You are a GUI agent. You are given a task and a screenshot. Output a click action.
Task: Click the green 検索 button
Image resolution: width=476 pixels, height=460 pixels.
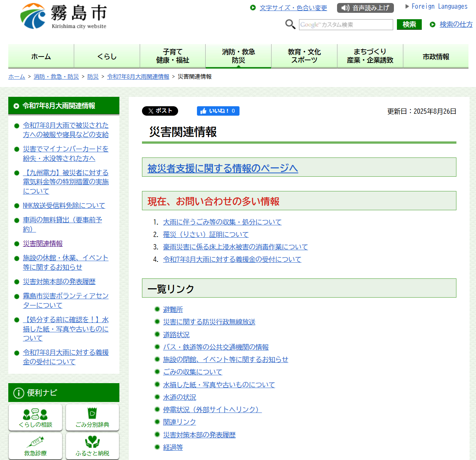point(409,24)
